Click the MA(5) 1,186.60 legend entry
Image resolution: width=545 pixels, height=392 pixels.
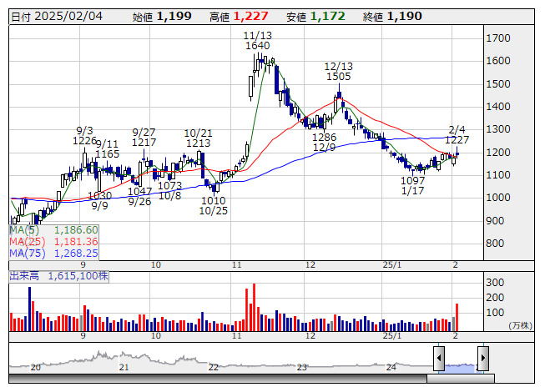click(x=54, y=230)
